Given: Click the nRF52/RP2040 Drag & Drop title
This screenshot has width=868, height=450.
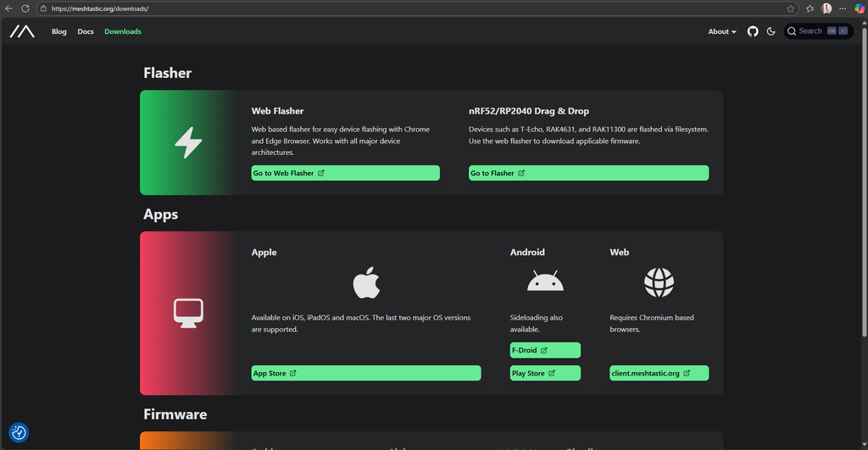Looking at the screenshot, I should point(529,111).
